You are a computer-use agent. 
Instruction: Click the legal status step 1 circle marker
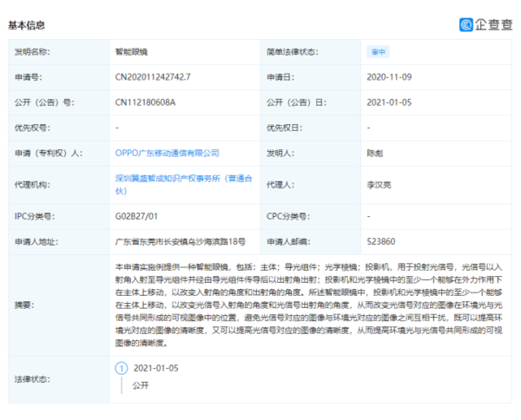122,368
